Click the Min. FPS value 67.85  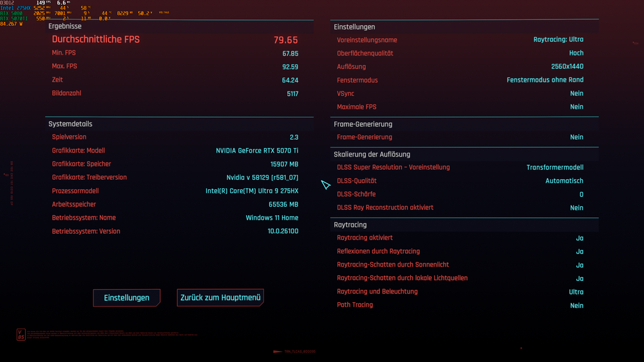coord(290,53)
